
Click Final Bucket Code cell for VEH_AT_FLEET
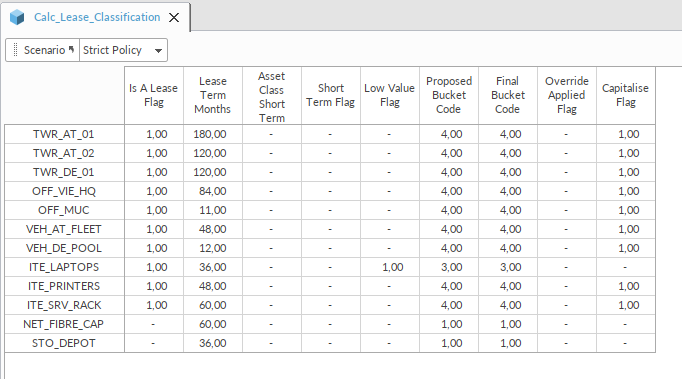(x=508, y=229)
